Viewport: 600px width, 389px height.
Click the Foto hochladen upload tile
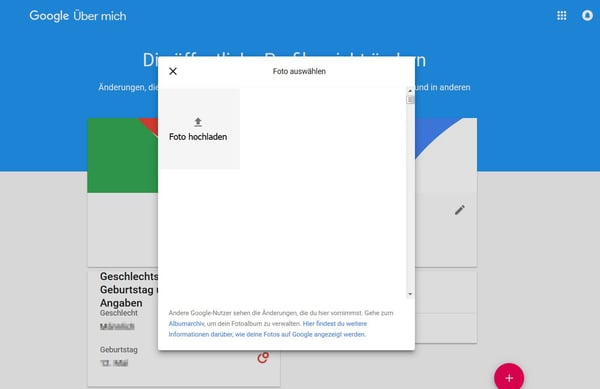coord(199,129)
